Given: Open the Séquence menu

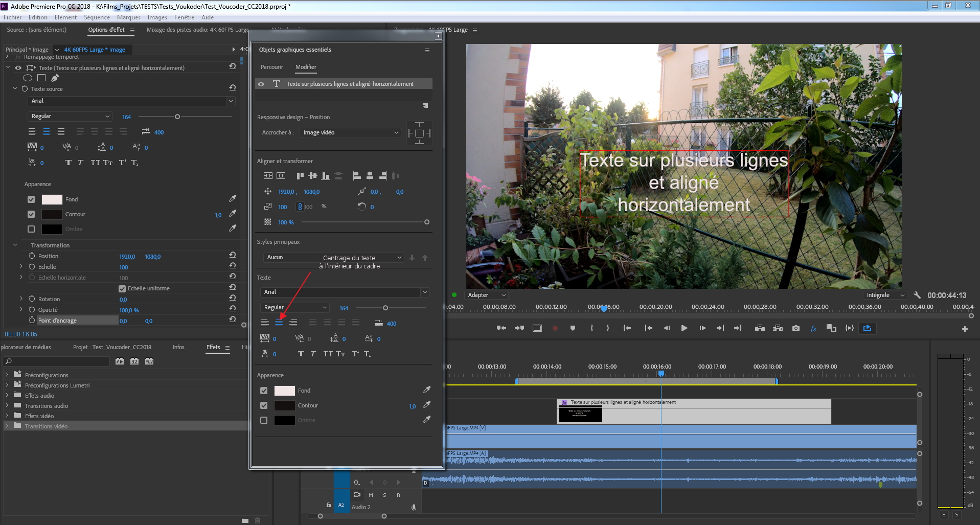Looking at the screenshot, I should 97,17.
